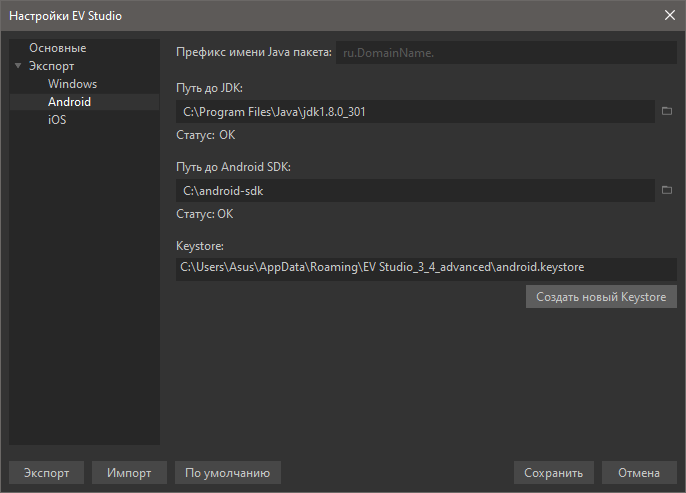Image resolution: width=686 pixels, height=493 pixels.
Task: Click the Android SDK path field
Action: 415,190
